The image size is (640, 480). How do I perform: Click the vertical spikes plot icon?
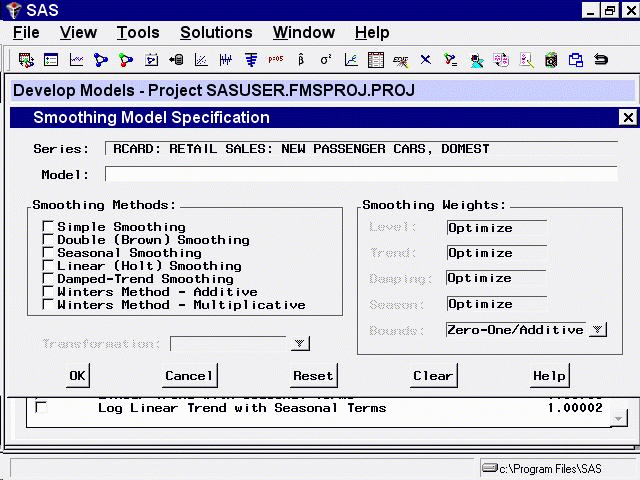coord(226,60)
